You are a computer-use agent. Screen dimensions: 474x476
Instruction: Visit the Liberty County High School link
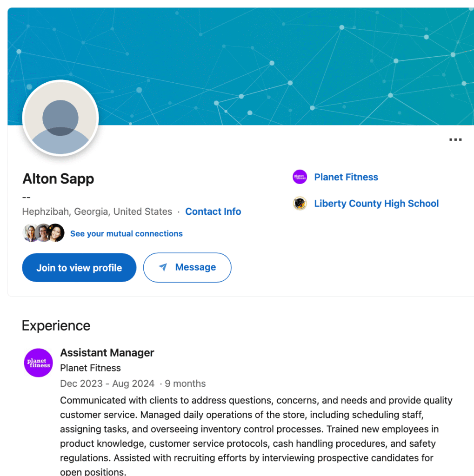(376, 204)
